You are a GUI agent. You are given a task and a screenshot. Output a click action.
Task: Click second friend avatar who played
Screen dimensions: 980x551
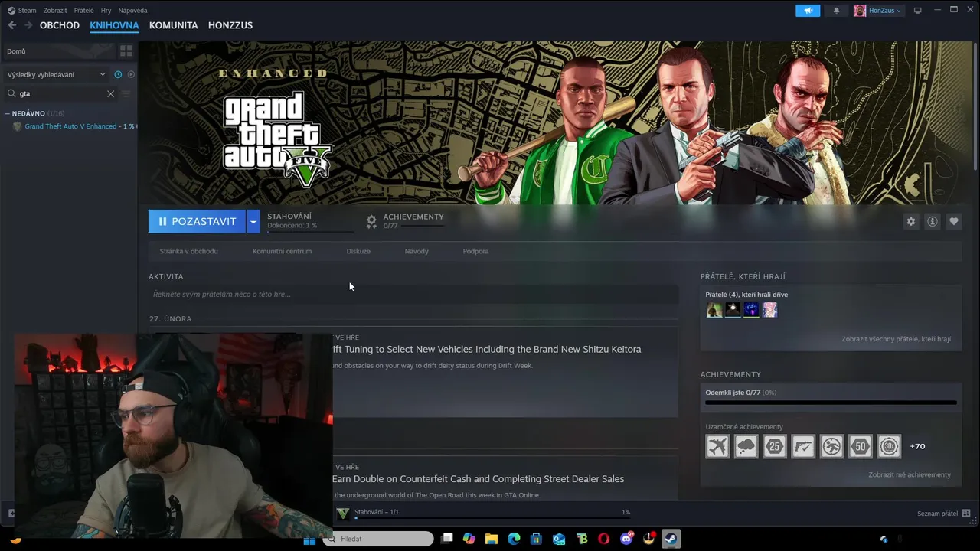coord(733,309)
